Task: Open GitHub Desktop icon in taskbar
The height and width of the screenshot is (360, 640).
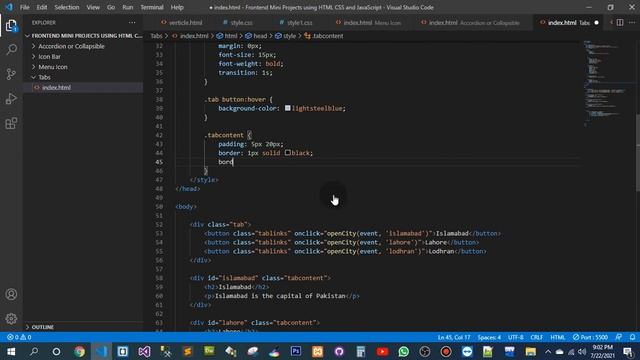Action: [339, 351]
